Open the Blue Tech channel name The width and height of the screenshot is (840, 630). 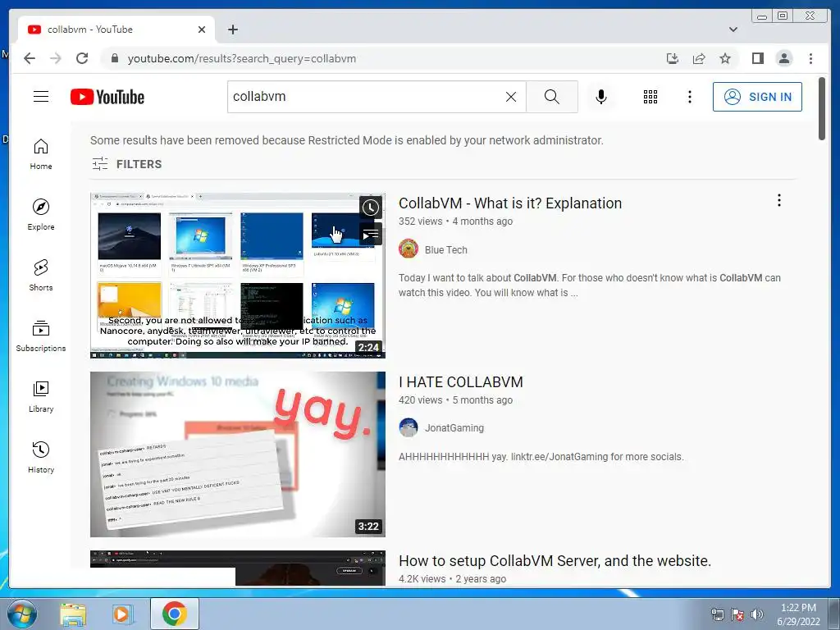(445, 250)
